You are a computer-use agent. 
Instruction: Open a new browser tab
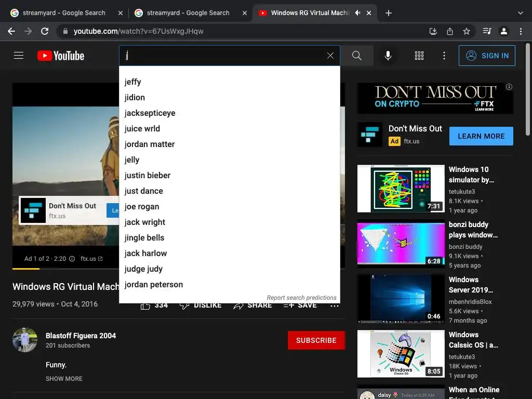389,13
